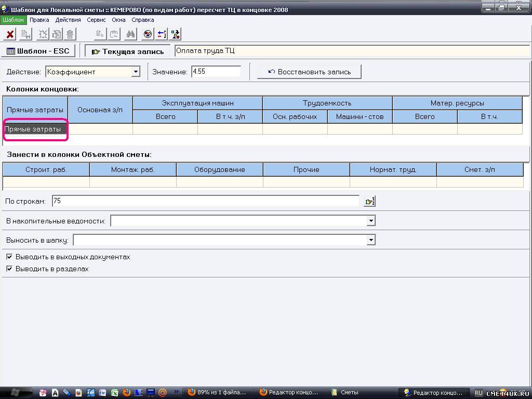The image size is (532, 399).
Task: Click the Значение input field
Action: pyautogui.click(x=216, y=72)
